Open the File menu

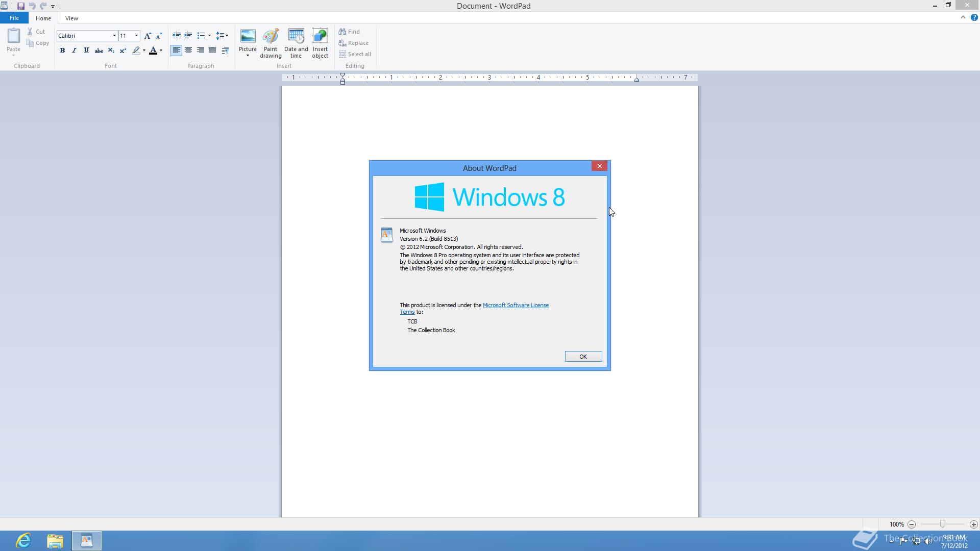pyautogui.click(x=14, y=18)
